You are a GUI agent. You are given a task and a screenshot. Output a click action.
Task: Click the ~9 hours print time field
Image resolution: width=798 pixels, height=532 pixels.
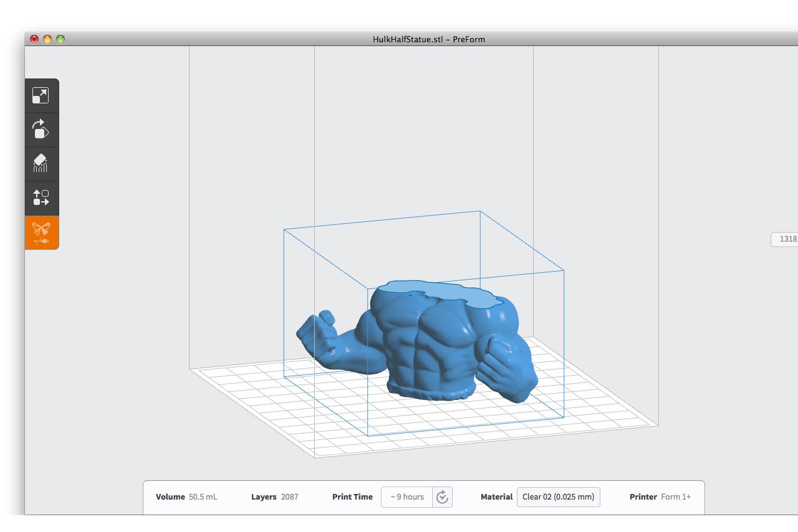click(x=407, y=497)
